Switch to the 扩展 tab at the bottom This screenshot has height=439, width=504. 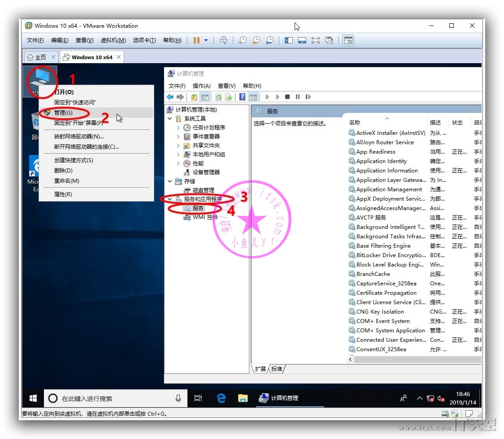[x=261, y=369]
